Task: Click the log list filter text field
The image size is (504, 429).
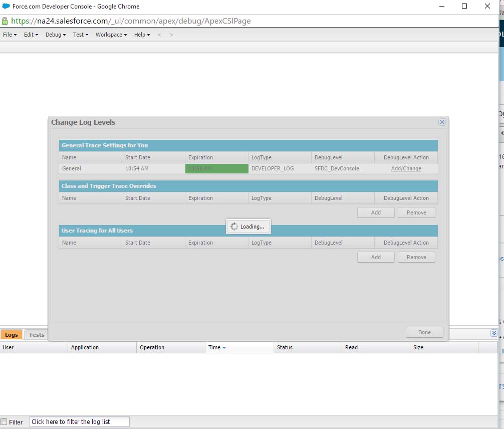Action: [x=79, y=422]
